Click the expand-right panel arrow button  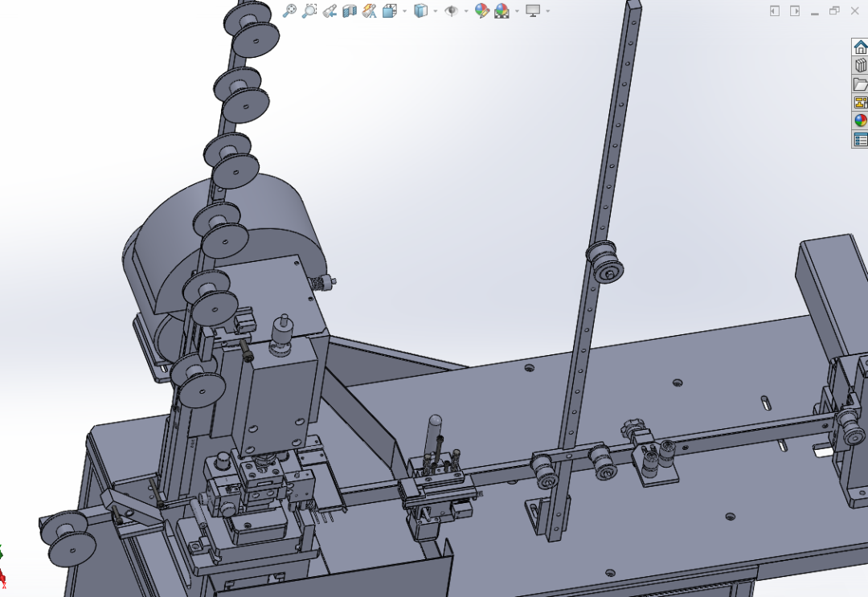pyautogui.click(x=794, y=11)
